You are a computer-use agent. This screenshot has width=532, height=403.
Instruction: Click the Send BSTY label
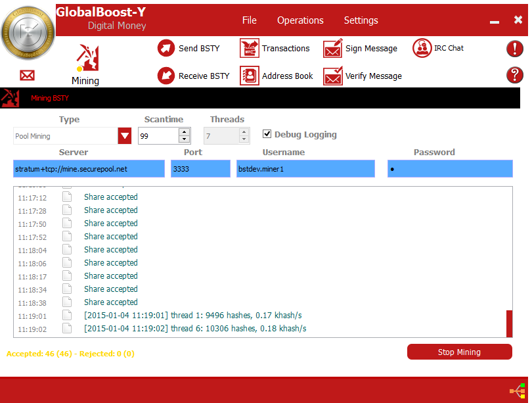point(199,48)
